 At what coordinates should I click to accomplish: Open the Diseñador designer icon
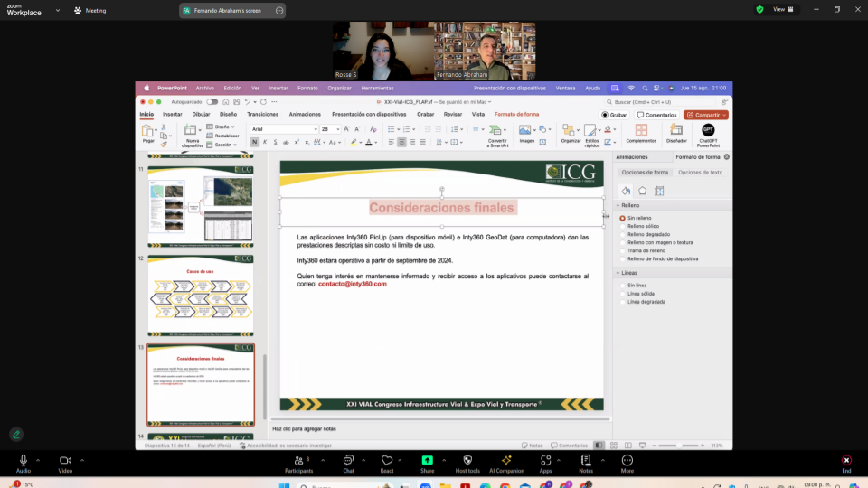tap(676, 130)
